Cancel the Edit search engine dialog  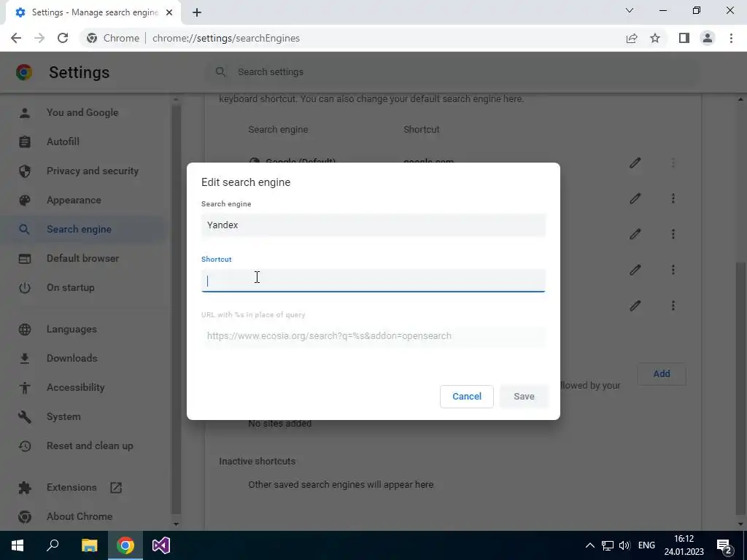466,396
